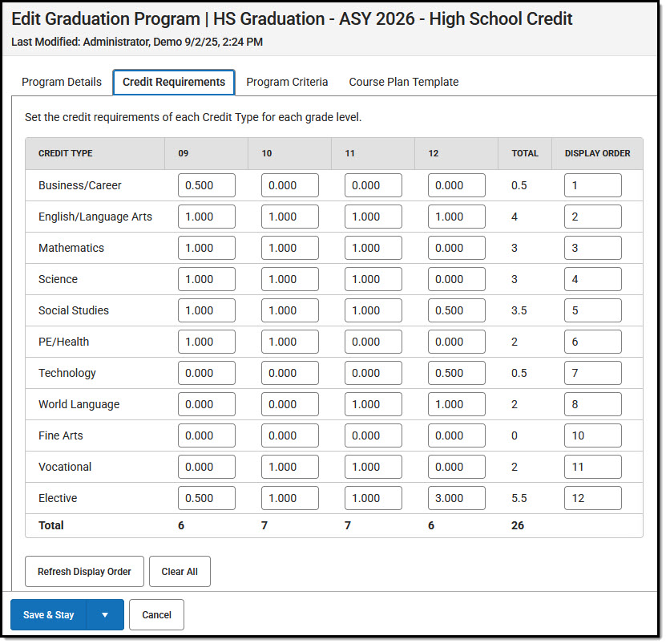This screenshot has width=666, height=644.
Task: Click the Last Modified text line
Action: click(x=137, y=42)
